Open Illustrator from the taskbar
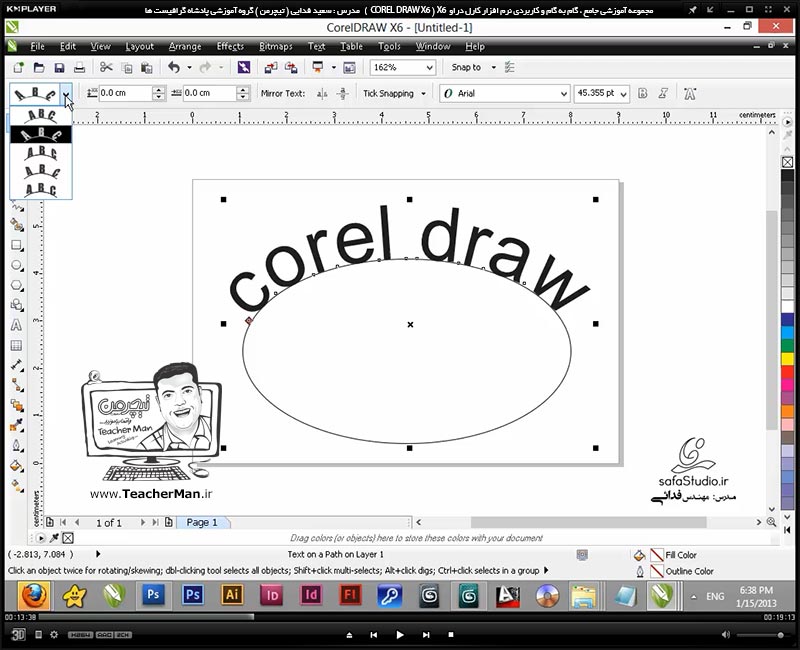 tap(232, 595)
